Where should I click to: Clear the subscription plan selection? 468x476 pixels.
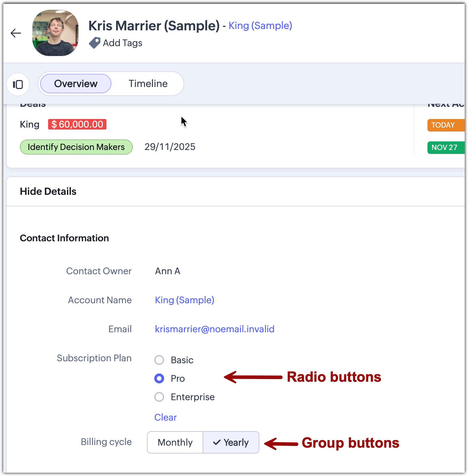(x=165, y=417)
